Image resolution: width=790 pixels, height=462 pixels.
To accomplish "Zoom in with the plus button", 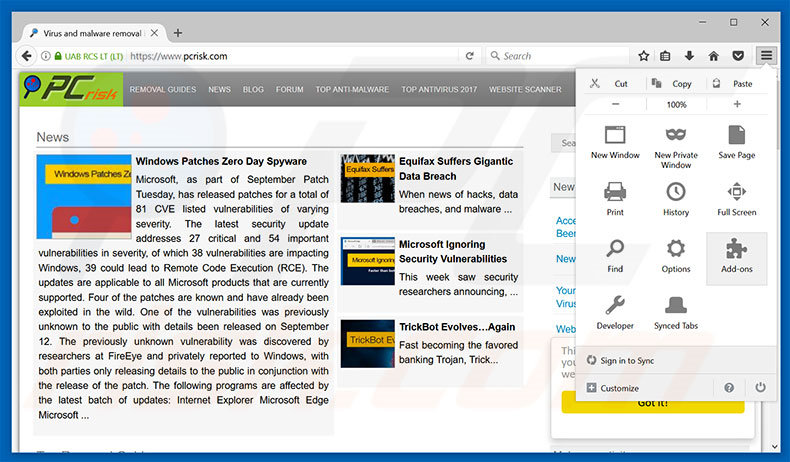I will pos(737,104).
